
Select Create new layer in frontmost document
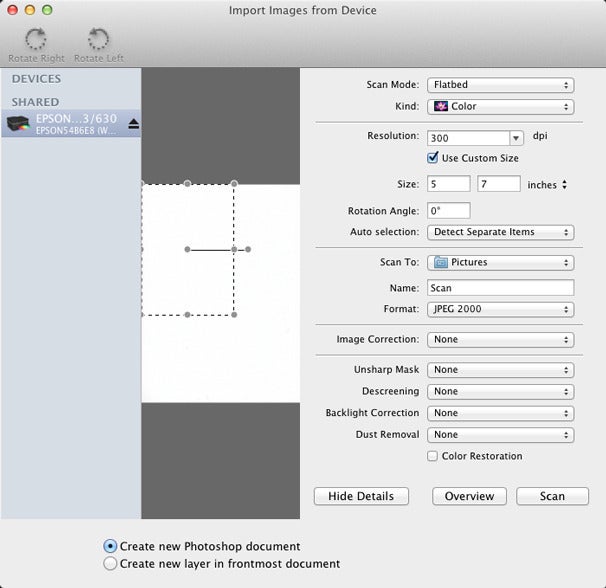click(110, 563)
